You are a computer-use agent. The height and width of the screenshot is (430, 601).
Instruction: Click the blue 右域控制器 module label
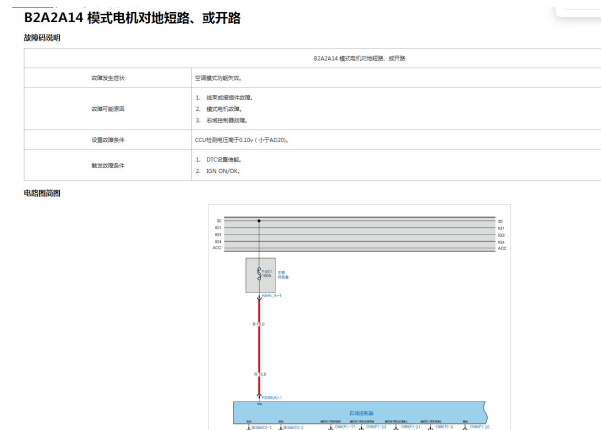(x=361, y=413)
